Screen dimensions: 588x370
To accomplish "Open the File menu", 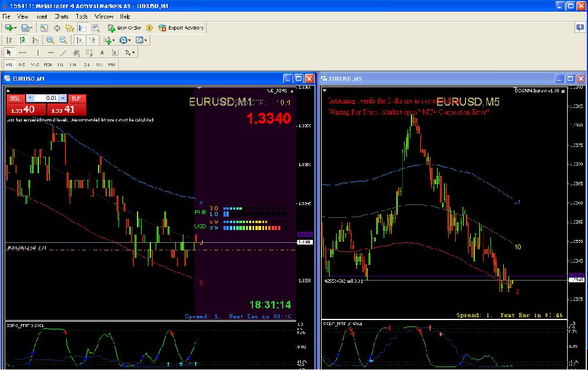I will click(x=6, y=16).
